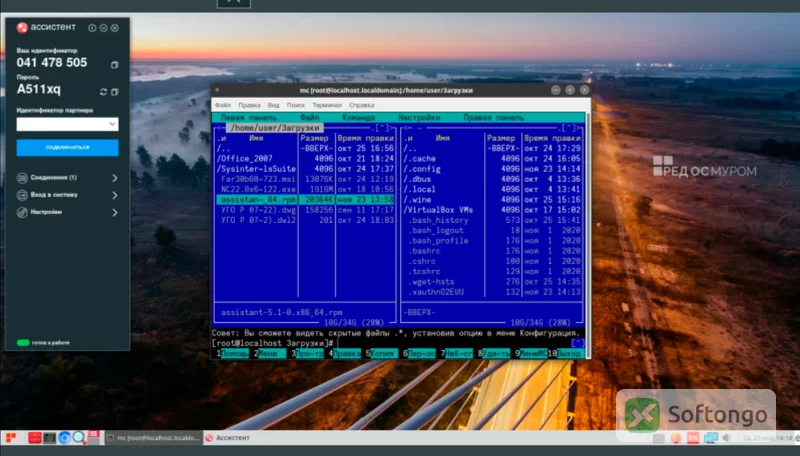Click the left panel <- history arrow
Screen dimensions: 800x456
tap(220, 128)
